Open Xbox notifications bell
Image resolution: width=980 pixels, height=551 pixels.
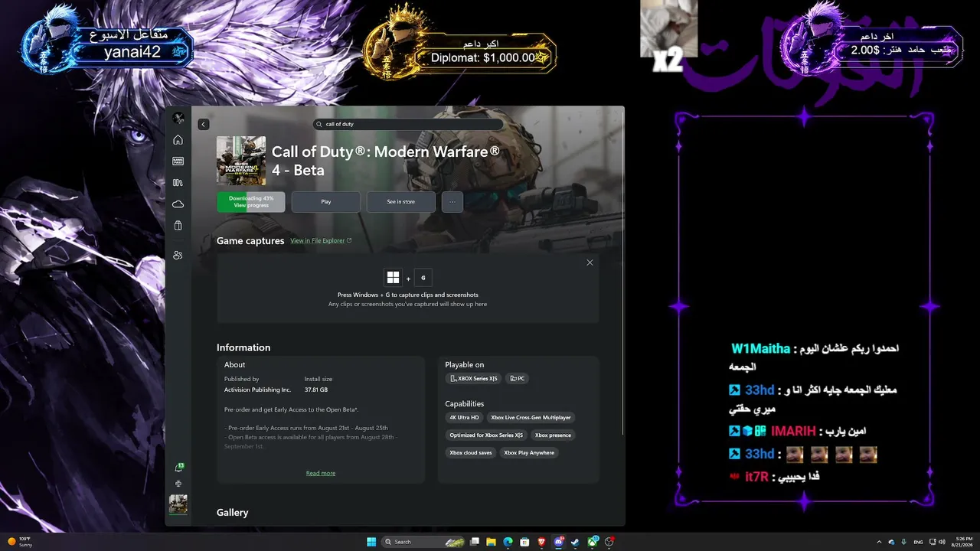(178, 468)
